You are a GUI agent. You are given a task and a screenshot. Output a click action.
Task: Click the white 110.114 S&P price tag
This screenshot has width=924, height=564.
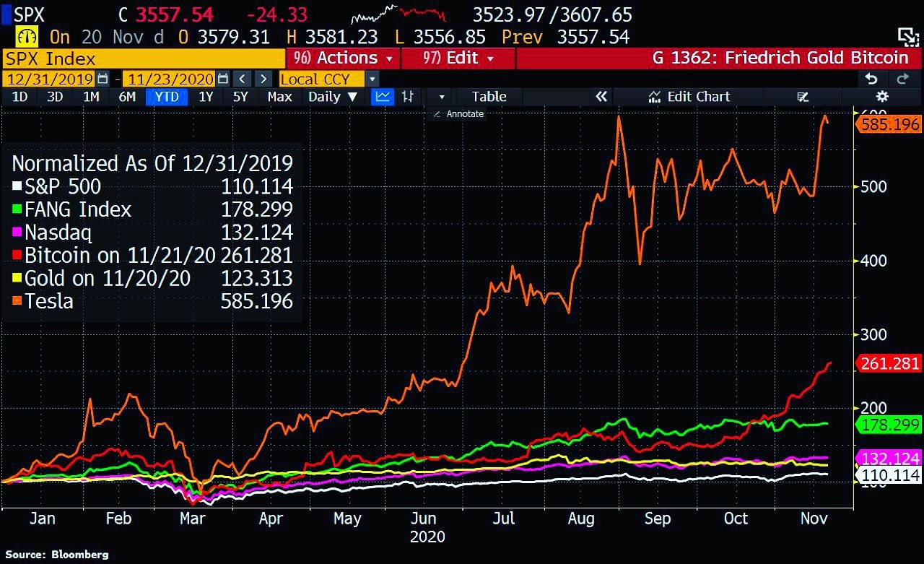point(889,475)
